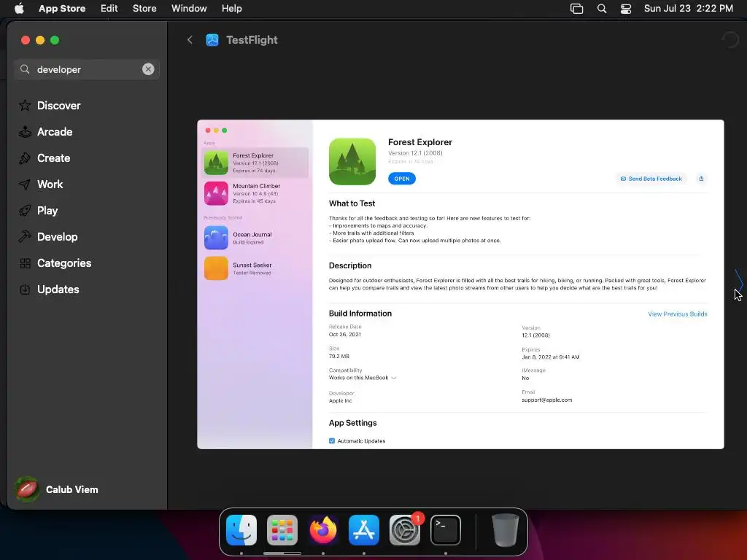
Task: Browse the Categories section
Action: tap(55, 262)
